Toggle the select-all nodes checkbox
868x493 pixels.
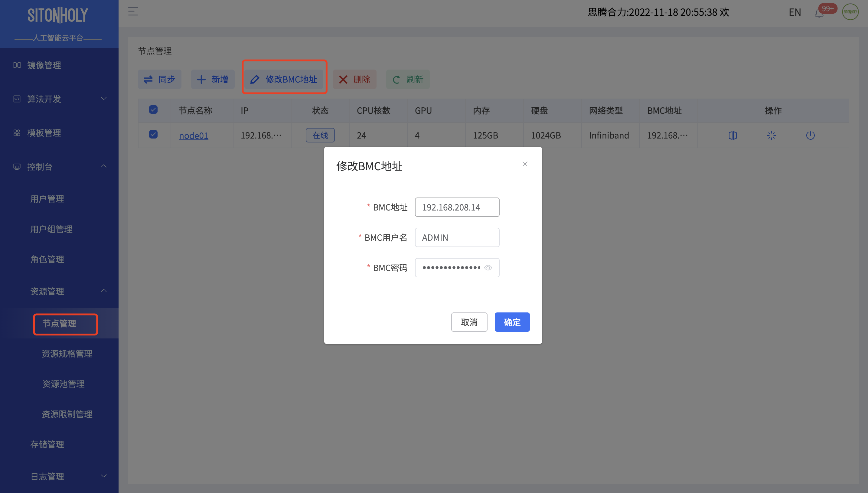pos(153,110)
